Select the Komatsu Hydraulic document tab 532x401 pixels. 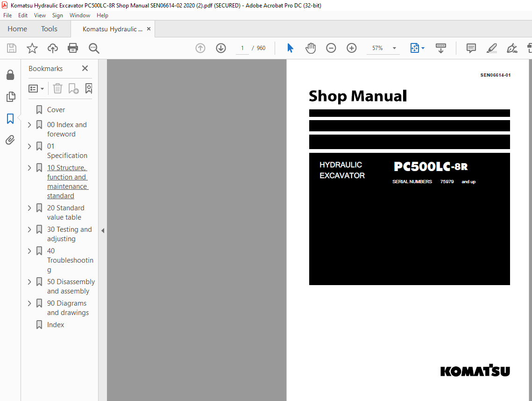coord(112,29)
